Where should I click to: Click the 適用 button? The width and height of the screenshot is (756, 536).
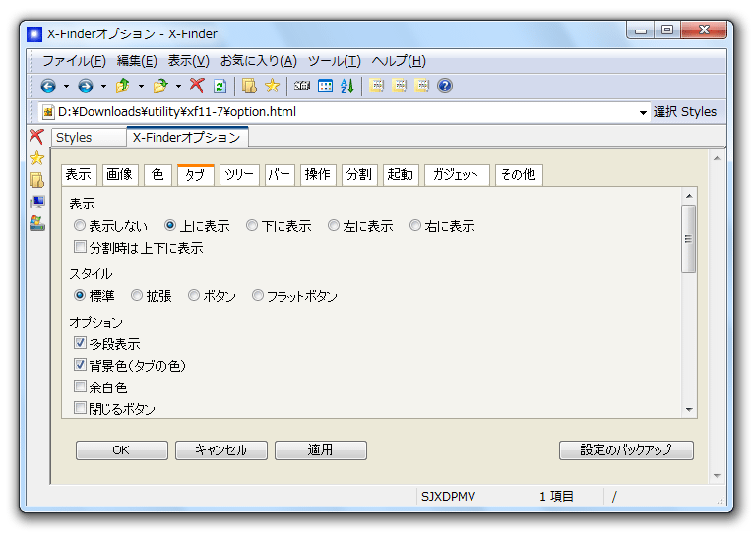coord(320,449)
